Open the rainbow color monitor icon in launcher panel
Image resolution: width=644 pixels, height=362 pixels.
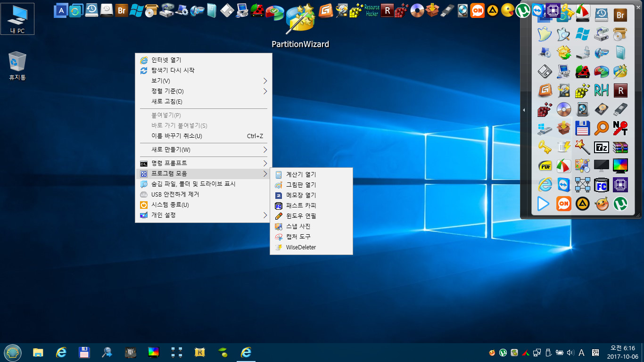pyautogui.click(x=620, y=166)
